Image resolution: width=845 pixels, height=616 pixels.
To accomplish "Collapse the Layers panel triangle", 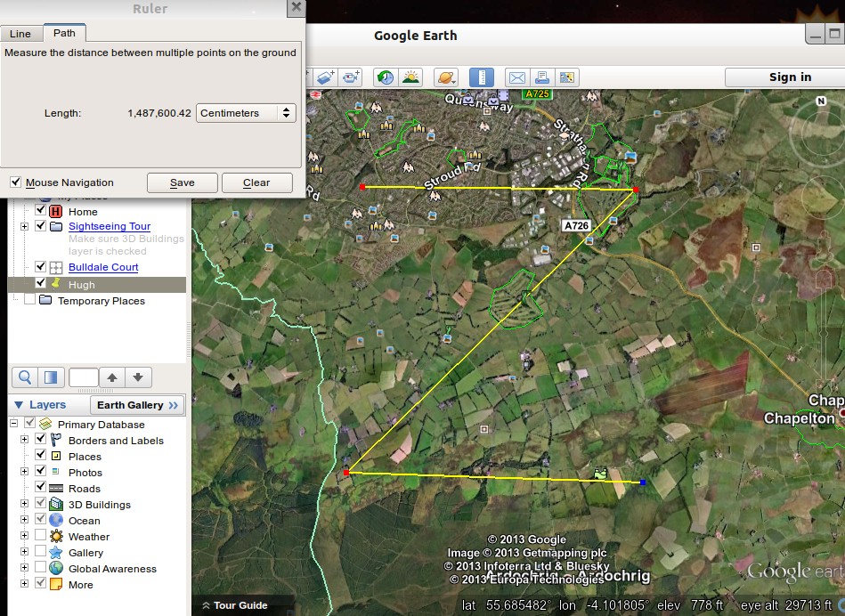I will (x=18, y=405).
